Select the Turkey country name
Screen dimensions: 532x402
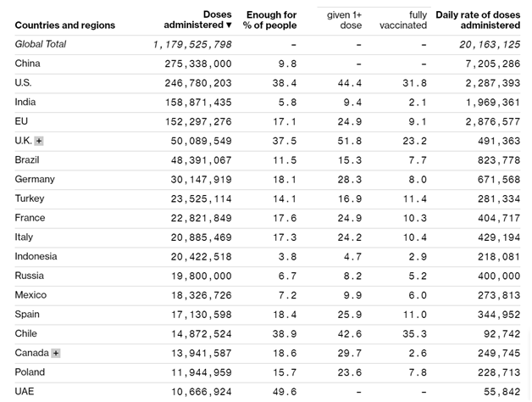tap(30, 198)
